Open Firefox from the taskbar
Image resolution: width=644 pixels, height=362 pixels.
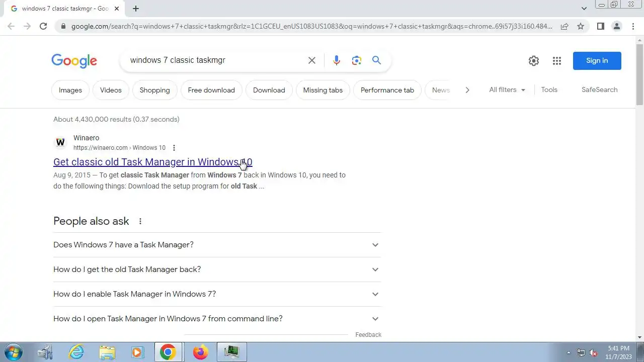coord(200,352)
